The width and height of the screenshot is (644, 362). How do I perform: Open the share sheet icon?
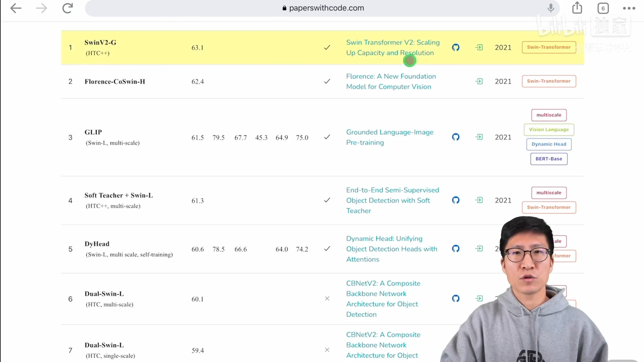point(577,8)
